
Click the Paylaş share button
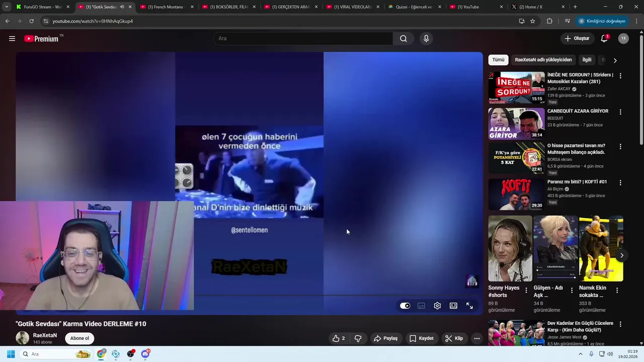click(385, 338)
